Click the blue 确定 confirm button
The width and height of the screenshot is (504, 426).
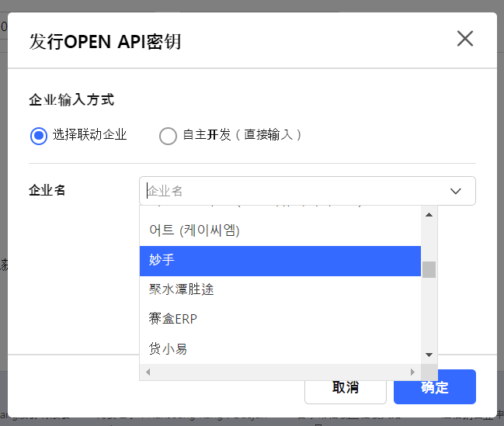(435, 387)
